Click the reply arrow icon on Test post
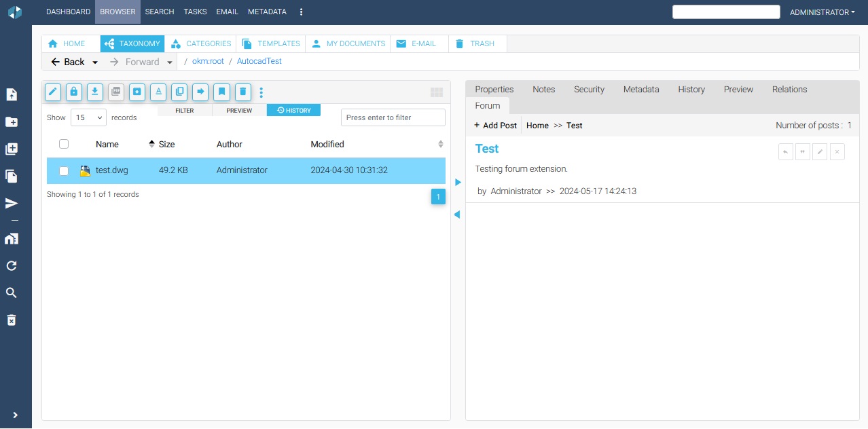The height and width of the screenshot is (429, 868). click(786, 152)
